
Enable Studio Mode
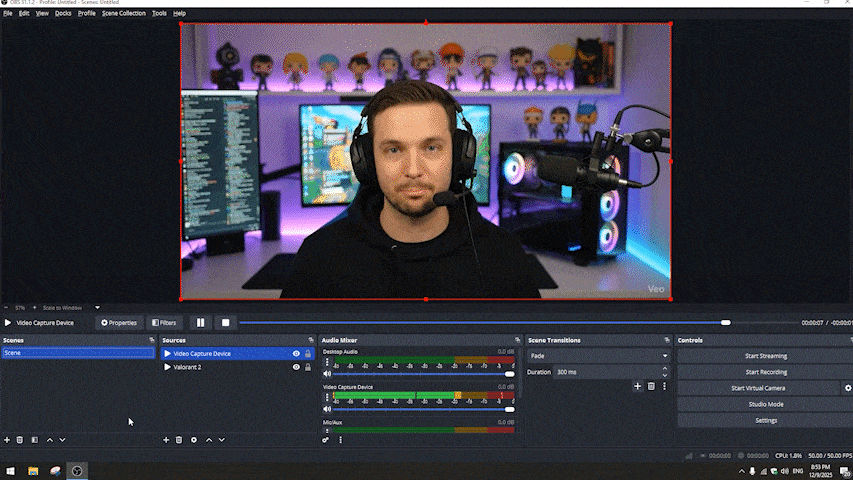(765, 404)
